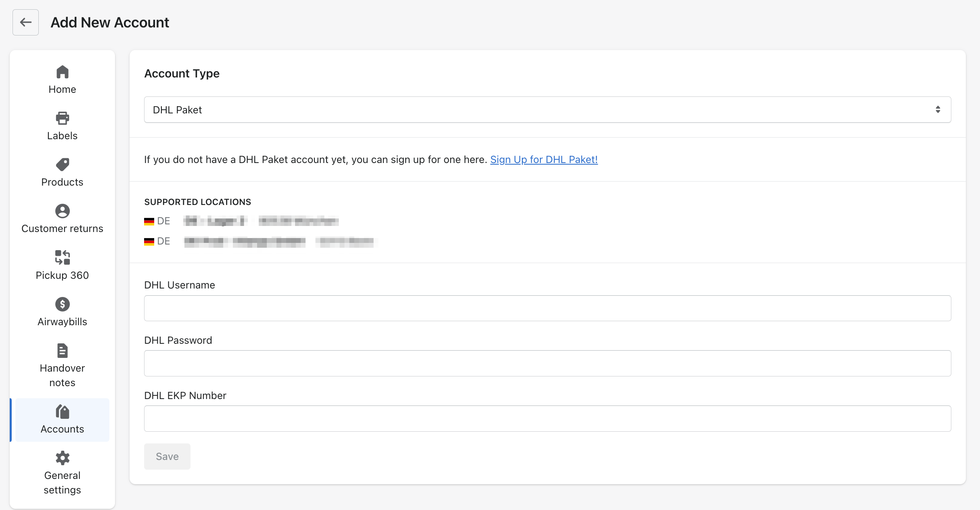
Task: Click the DHL Username label
Action: 180,285
